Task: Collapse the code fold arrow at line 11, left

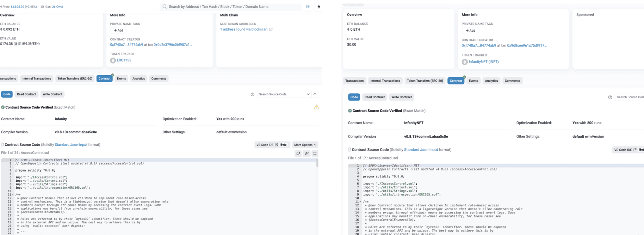Action: point(13,194)
